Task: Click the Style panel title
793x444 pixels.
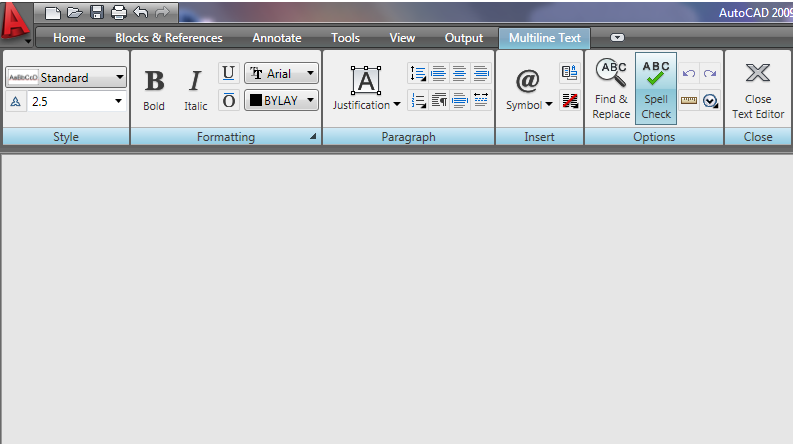Action: point(66,137)
